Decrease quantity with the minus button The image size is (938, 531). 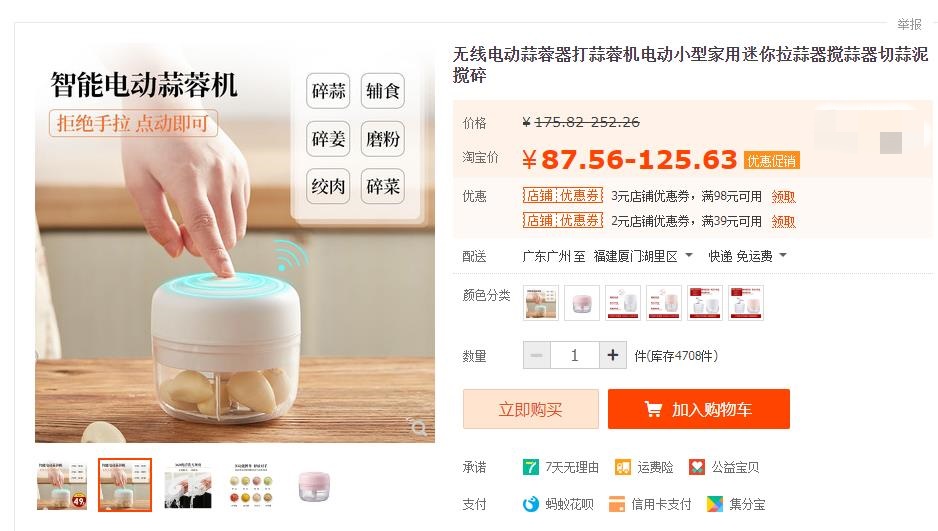point(537,355)
